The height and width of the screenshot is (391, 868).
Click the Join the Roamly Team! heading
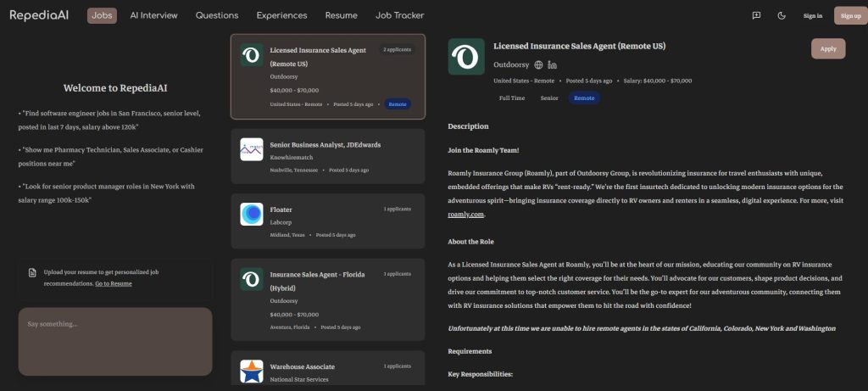pyautogui.click(x=483, y=150)
